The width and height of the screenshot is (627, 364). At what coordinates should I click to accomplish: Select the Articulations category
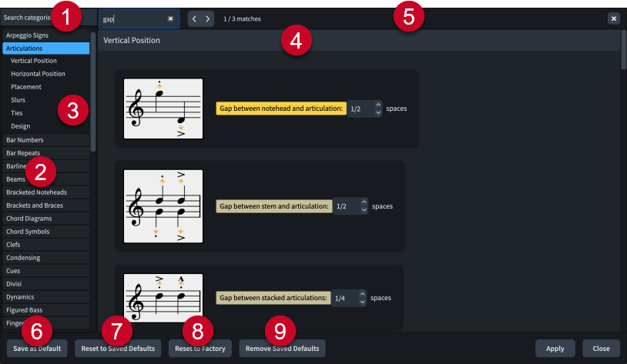(x=46, y=48)
